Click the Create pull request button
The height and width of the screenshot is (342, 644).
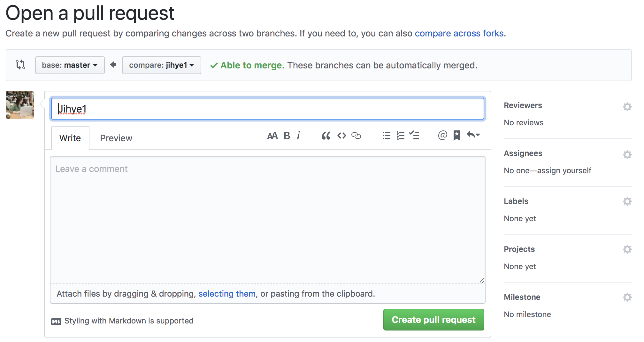[x=433, y=320]
